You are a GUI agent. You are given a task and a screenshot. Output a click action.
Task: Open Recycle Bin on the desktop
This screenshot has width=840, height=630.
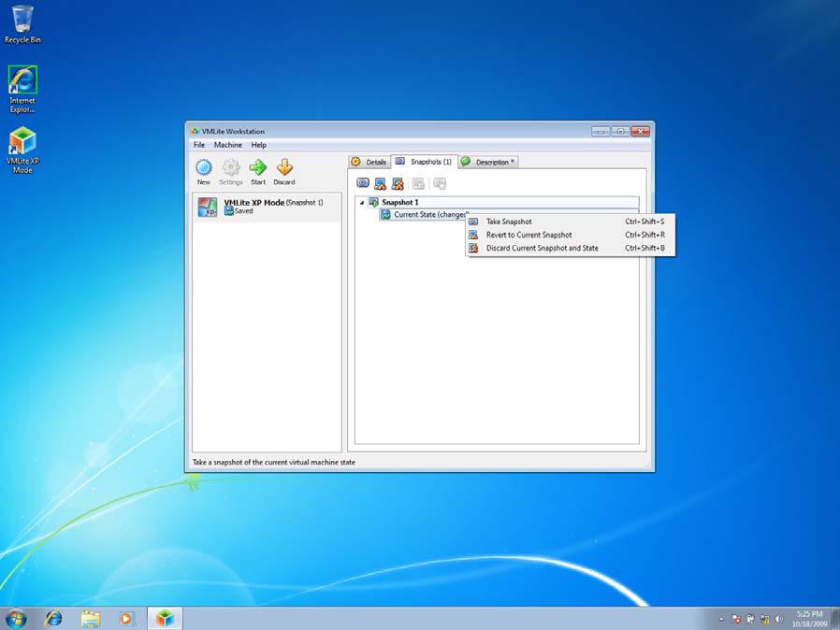22,24
